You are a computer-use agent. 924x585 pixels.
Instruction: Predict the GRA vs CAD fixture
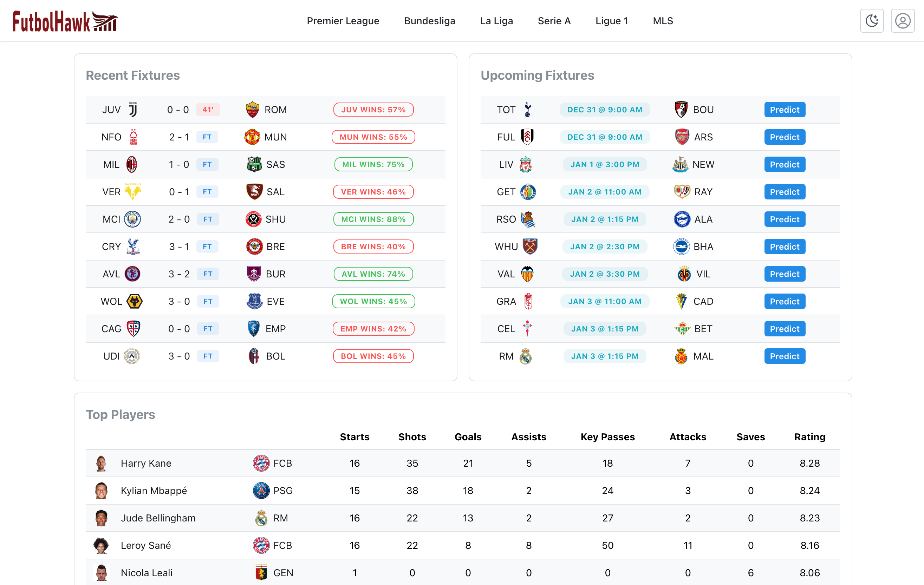coord(784,302)
